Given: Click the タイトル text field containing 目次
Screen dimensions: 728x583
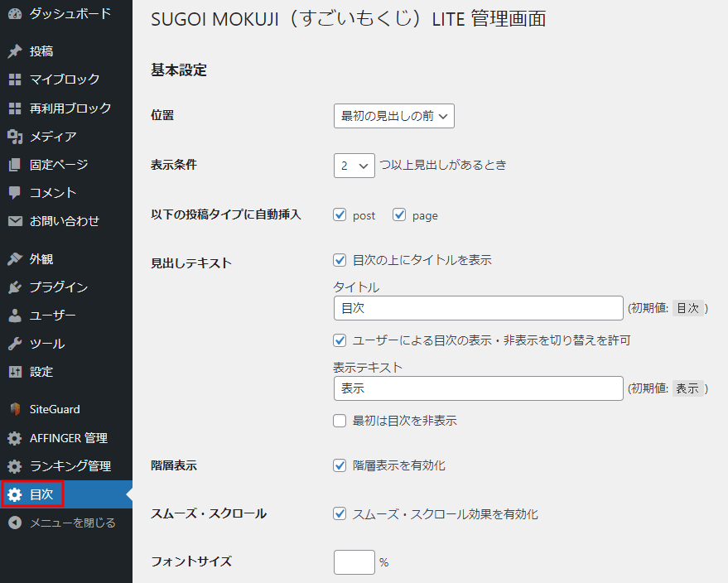Looking at the screenshot, I should (x=478, y=308).
